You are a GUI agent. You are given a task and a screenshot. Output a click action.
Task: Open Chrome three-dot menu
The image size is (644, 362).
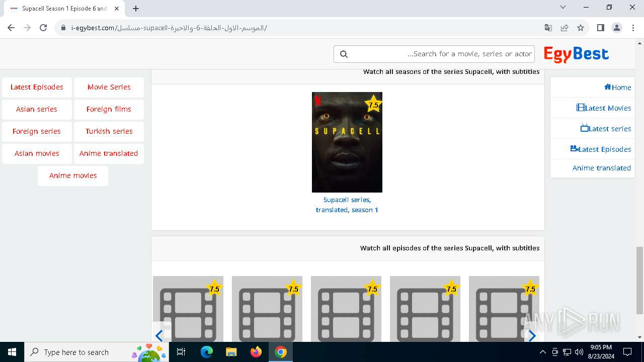[x=633, y=28]
